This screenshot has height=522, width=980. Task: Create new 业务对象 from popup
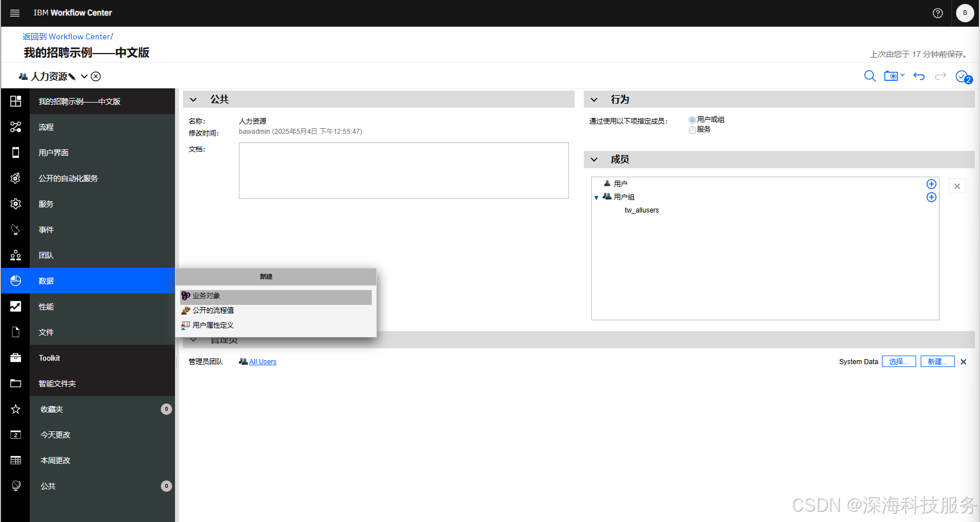pyautogui.click(x=276, y=296)
